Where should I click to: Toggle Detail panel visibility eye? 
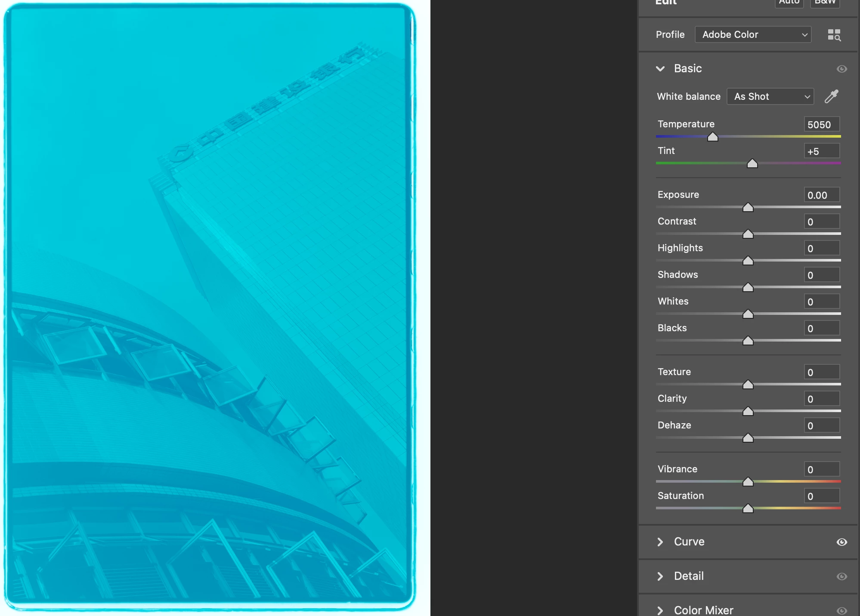tap(841, 576)
